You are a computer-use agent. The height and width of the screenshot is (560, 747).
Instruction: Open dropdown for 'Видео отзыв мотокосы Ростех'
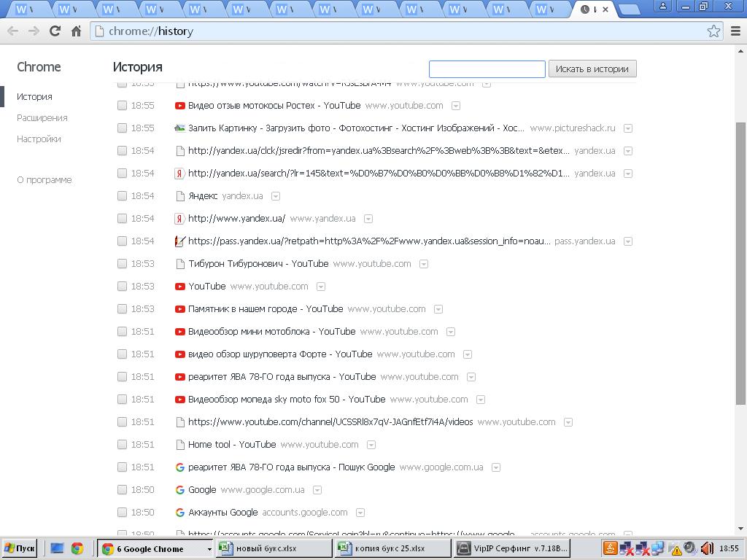(x=456, y=106)
